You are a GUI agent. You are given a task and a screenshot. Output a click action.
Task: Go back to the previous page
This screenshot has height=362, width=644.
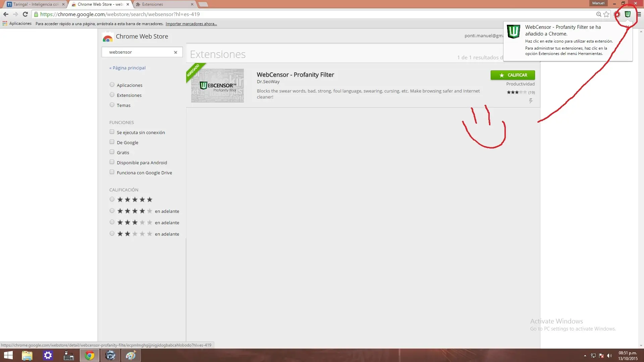(x=6, y=14)
